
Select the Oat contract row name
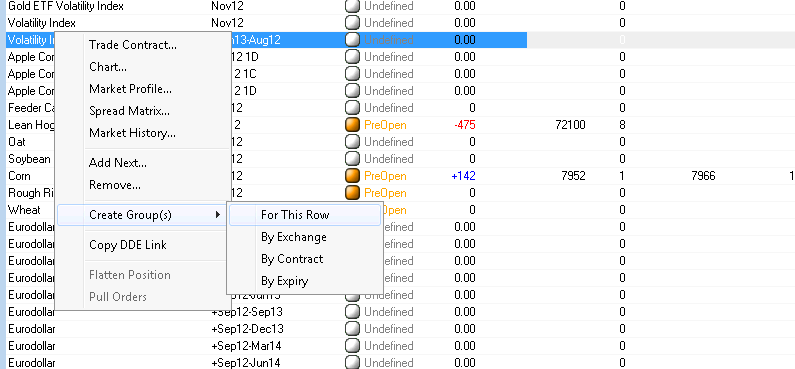click(x=17, y=142)
